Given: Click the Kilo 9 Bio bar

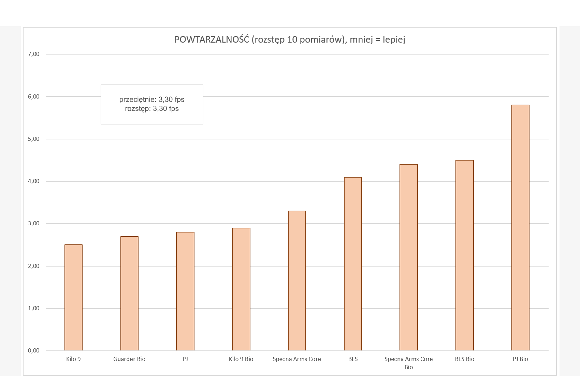Looking at the screenshot, I should point(241,289).
